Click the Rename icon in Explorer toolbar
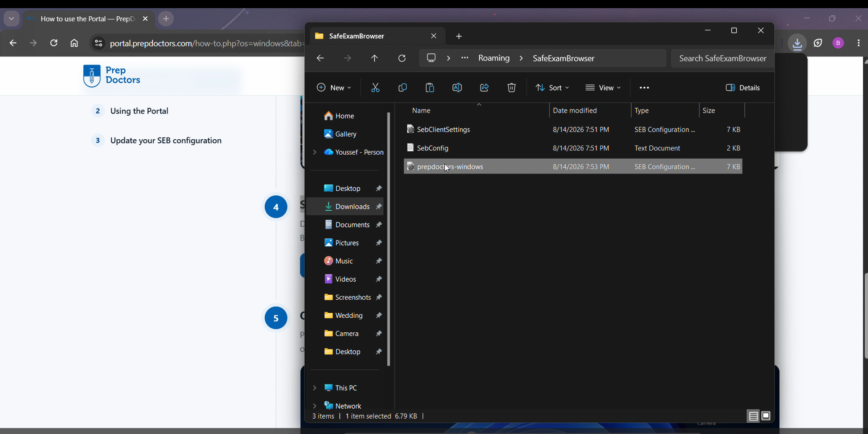 457,88
